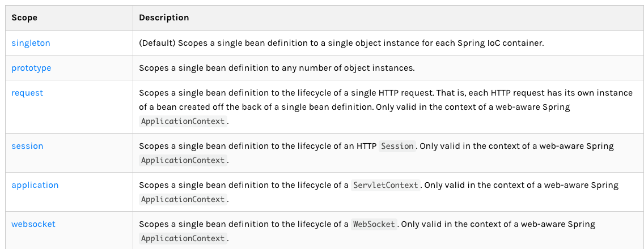Click ApplicationContext code in the application row
Image resolution: width=644 pixels, height=249 pixels.
[x=183, y=199]
